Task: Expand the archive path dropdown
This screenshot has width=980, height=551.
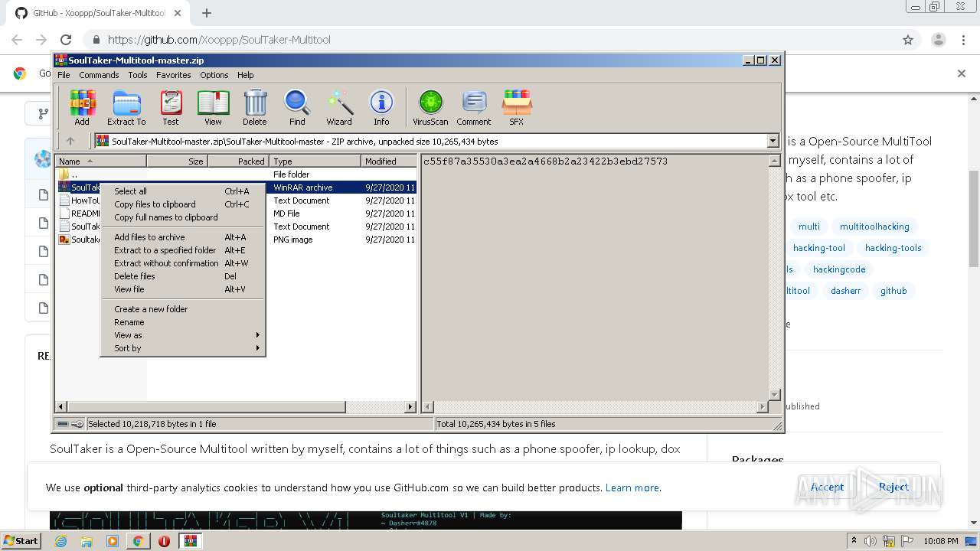Action: click(773, 141)
